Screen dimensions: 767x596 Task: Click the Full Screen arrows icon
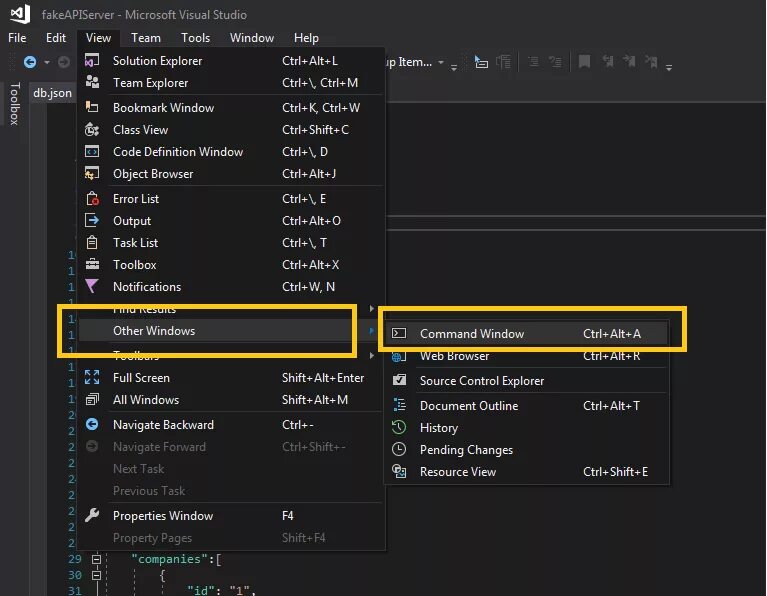click(92, 377)
